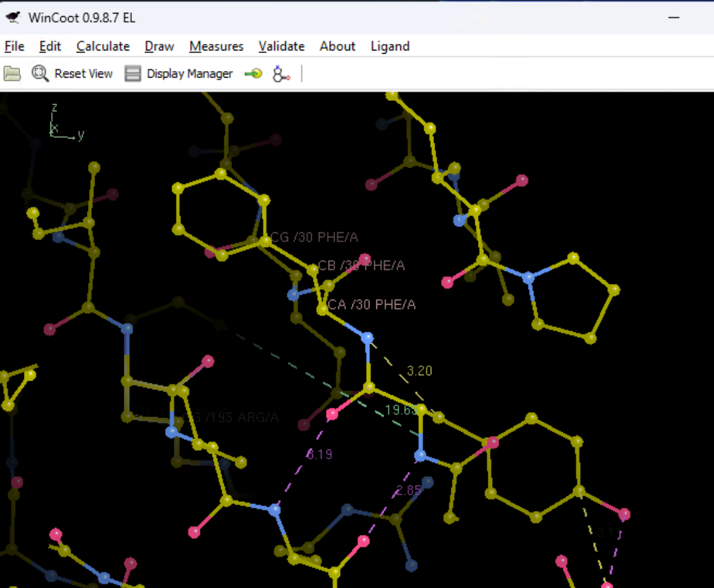714x588 pixels.
Task: Click the 3.20 distance label
Action: (419, 370)
